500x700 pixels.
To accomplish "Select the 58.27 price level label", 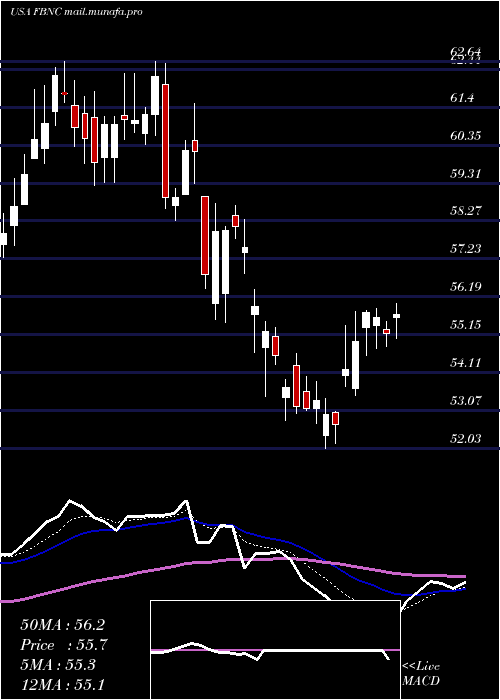I will [466, 210].
